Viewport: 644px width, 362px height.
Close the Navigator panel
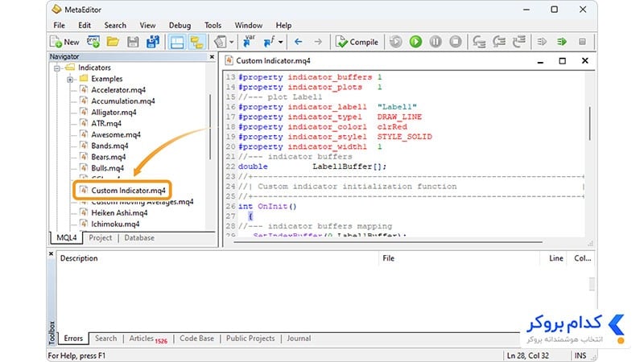212,57
